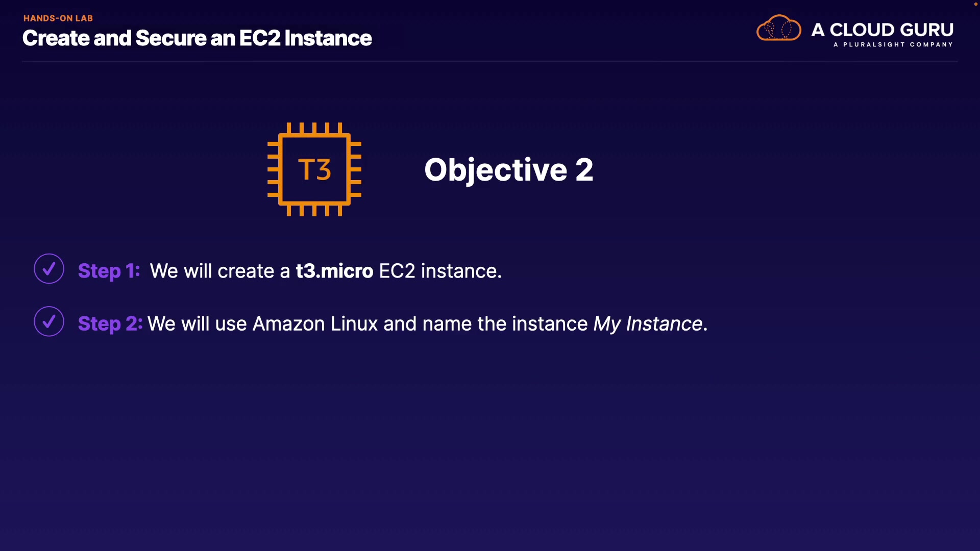Click the A Cloud Guru cloud logo
The width and height of the screenshot is (980, 551).
pyautogui.click(x=778, y=28)
